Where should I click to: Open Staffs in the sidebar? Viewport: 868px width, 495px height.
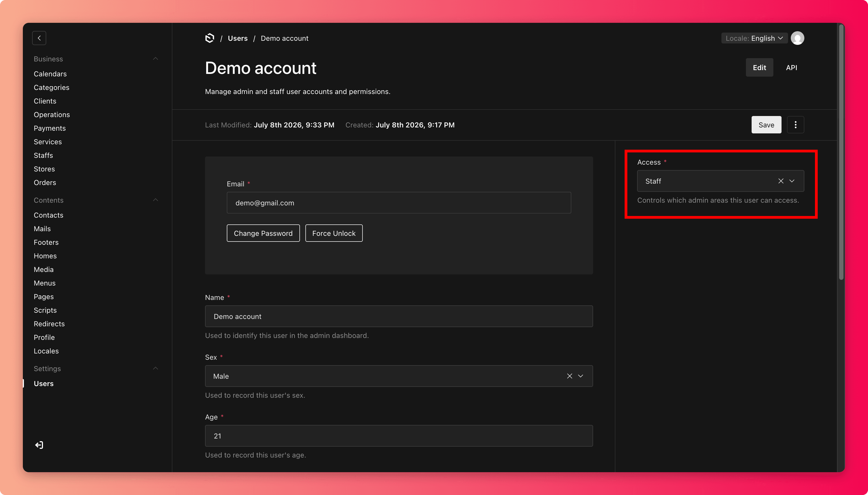(x=43, y=155)
